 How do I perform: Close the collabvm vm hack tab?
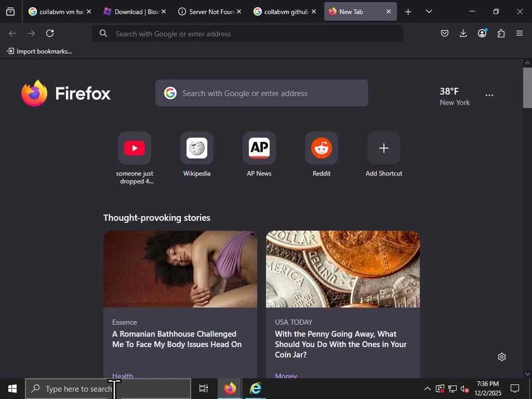tap(88, 12)
